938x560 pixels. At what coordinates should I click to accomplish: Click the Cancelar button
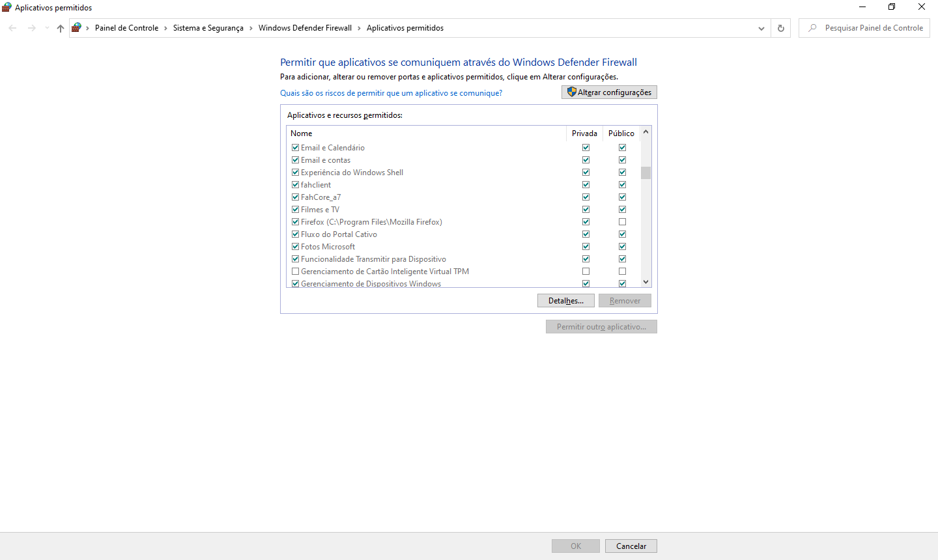pos(631,546)
